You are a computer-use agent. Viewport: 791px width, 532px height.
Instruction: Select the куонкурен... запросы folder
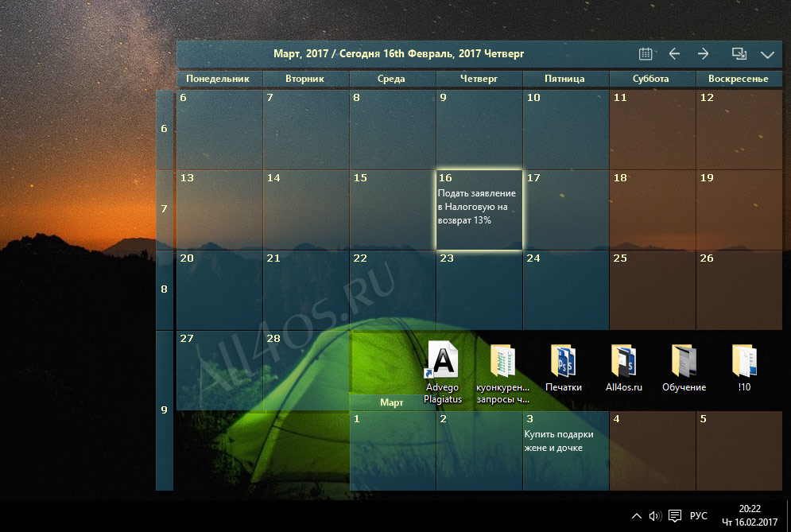[x=502, y=374]
